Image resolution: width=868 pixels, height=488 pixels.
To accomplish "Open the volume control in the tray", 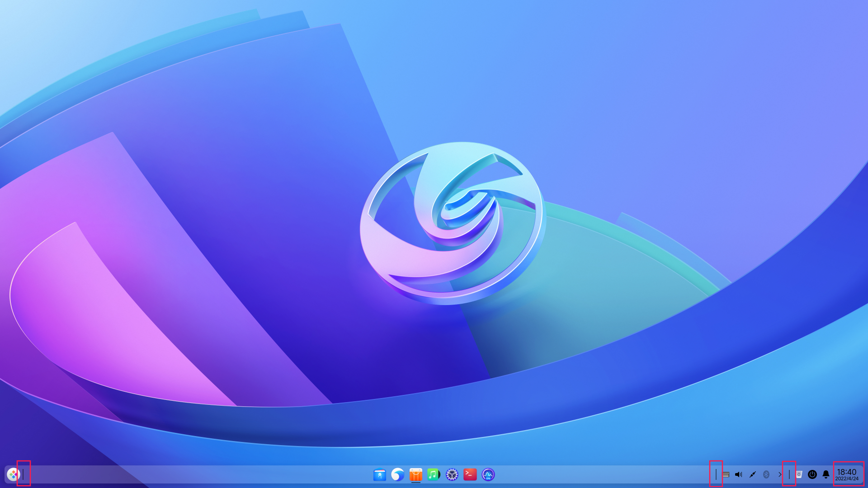I will pyautogui.click(x=738, y=474).
